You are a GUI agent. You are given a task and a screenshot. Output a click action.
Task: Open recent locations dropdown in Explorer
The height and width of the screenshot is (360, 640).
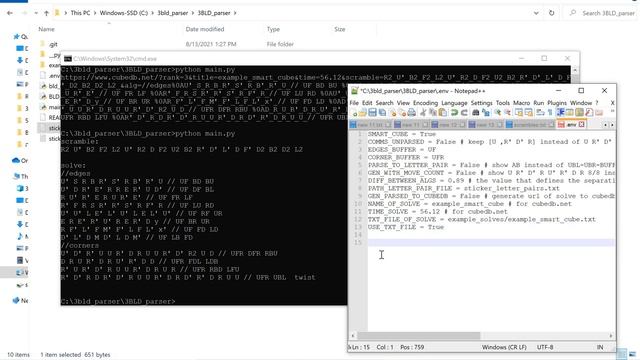[36, 13]
